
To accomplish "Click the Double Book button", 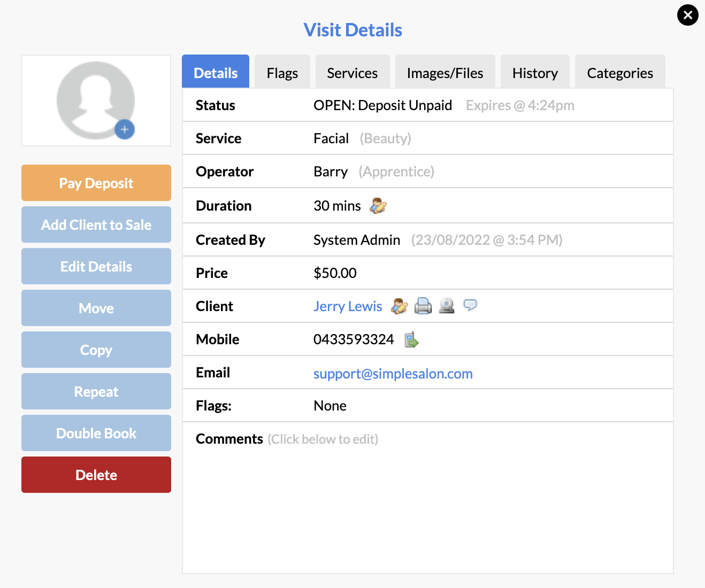I will (96, 433).
